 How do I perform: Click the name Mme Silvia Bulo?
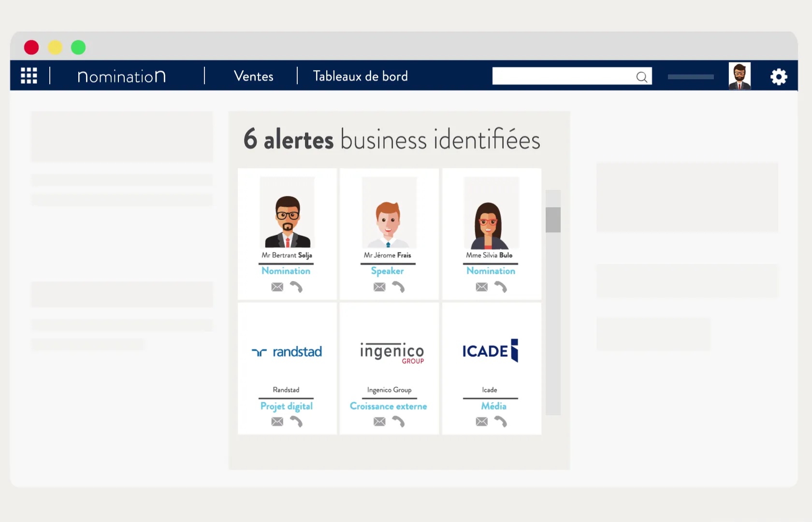[489, 255]
